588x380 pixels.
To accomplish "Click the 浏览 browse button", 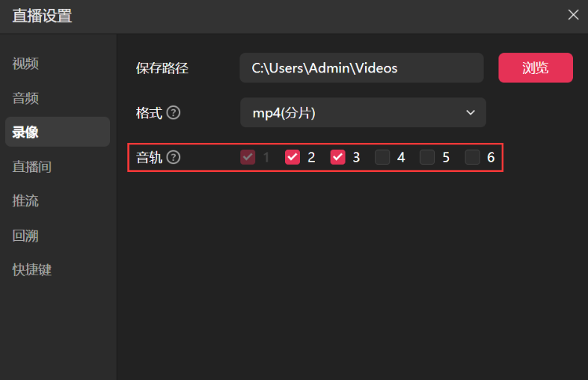I will click(x=536, y=68).
